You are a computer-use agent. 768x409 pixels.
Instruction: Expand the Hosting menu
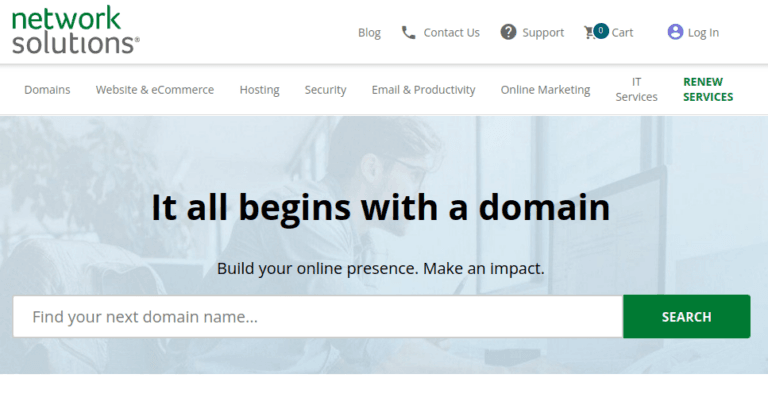259,89
